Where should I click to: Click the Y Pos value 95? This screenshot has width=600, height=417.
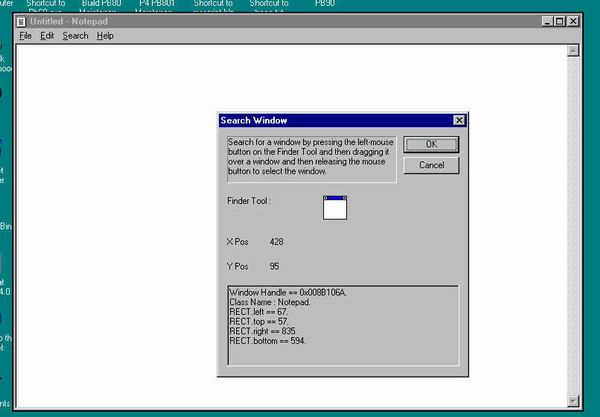coord(274,266)
